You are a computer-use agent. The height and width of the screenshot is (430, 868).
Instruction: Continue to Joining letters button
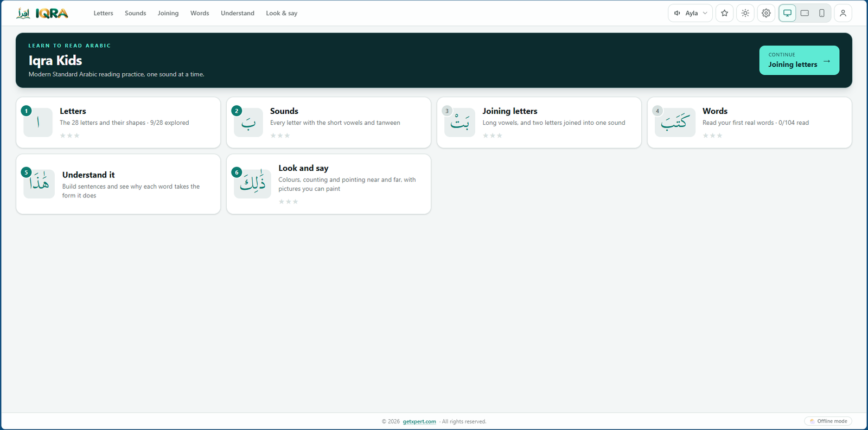click(x=799, y=60)
